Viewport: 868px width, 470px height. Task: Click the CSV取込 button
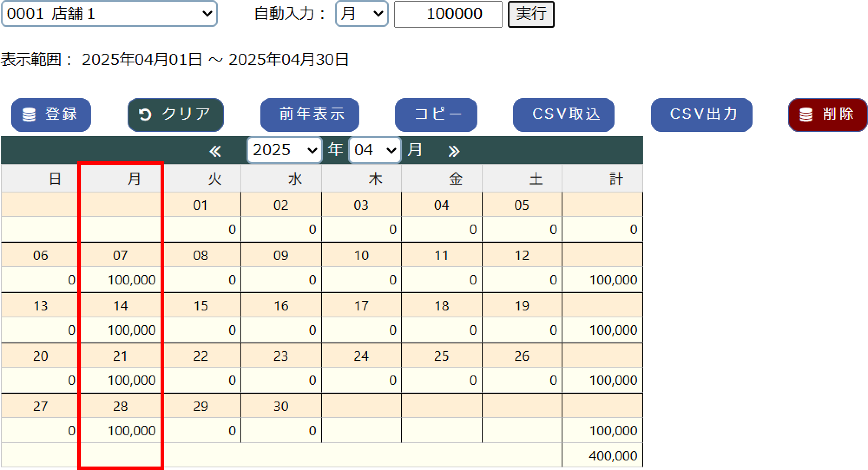[563, 114]
